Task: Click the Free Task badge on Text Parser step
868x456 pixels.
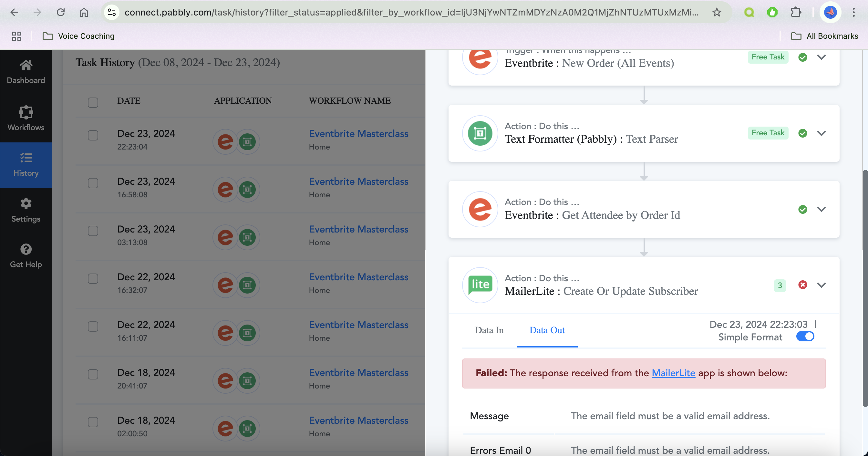Action: (x=768, y=133)
